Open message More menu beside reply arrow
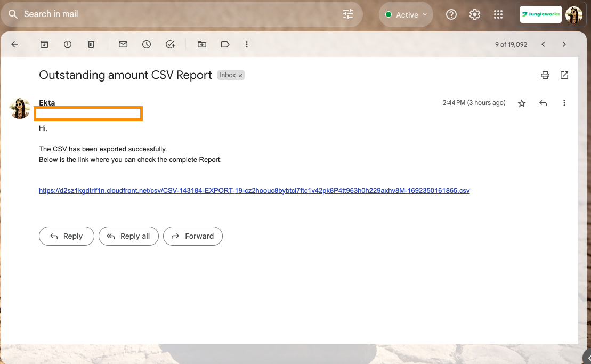Viewport: 591px width, 364px height. tap(564, 103)
